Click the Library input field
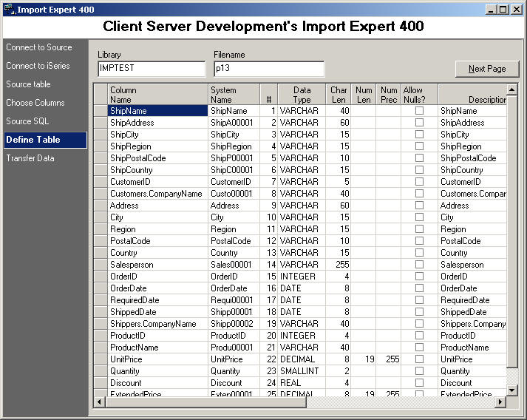This screenshot has width=527, height=420. pos(152,69)
